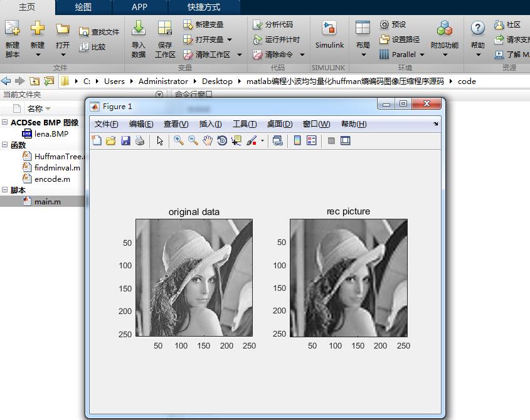Click Insert Legend icon
The width and height of the screenshot is (530, 420).
[x=312, y=140]
